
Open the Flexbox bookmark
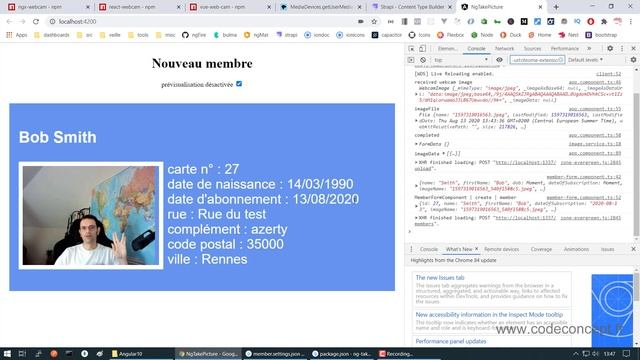click(x=451, y=35)
